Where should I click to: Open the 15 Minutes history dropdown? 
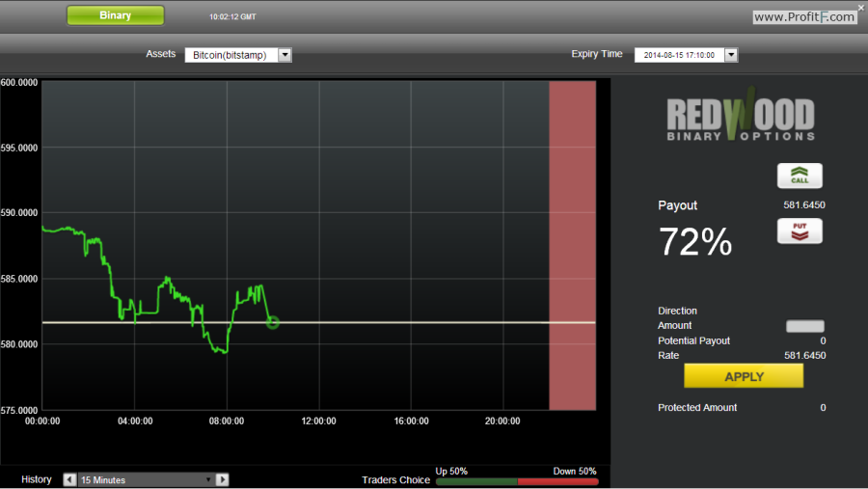click(147, 479)
